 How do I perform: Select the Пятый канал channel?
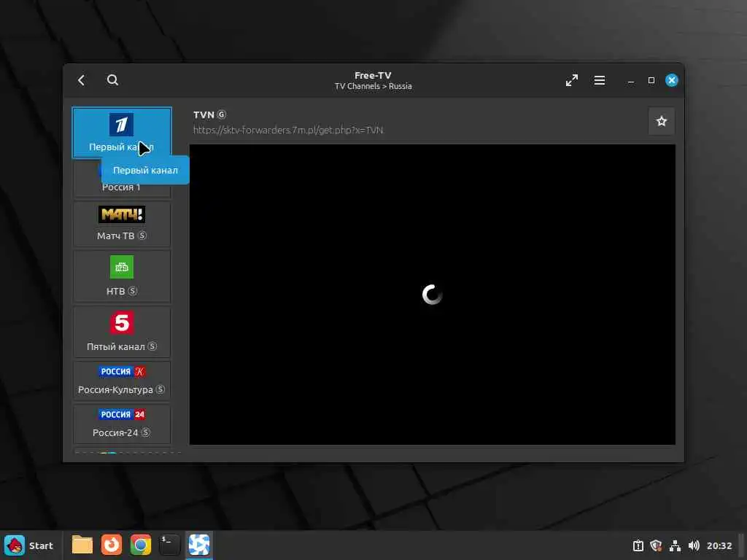point(122,332)
